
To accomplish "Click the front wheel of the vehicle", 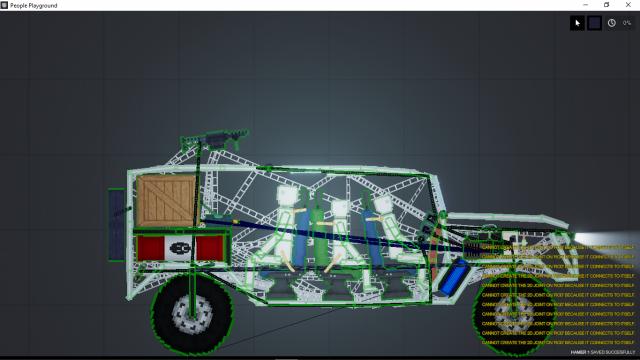I will click(513, 314).
